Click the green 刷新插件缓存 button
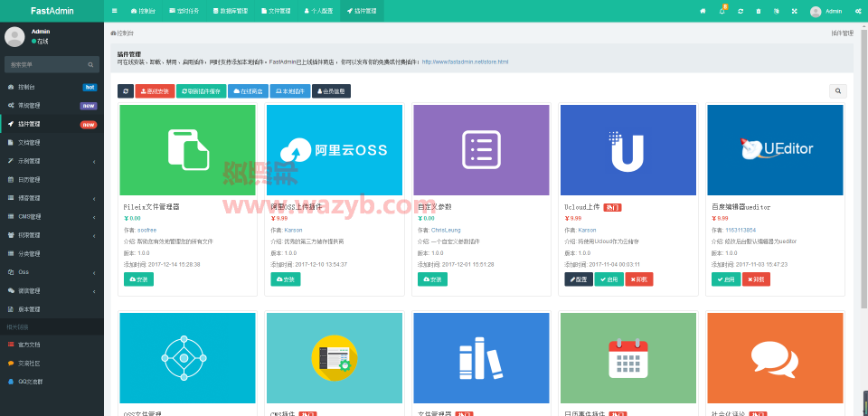This screenshot has width=868, height=416. click(x=202, y=91)
